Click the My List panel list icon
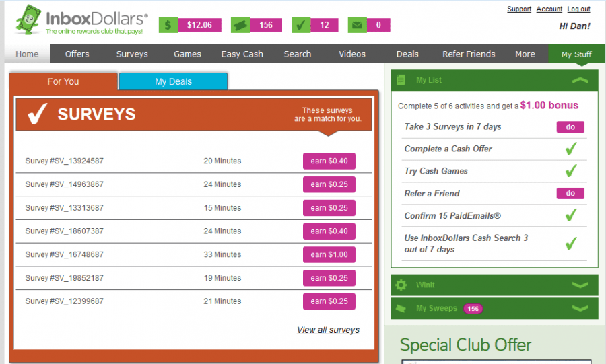This screenshot has height=364, width=606. [401, 80]
